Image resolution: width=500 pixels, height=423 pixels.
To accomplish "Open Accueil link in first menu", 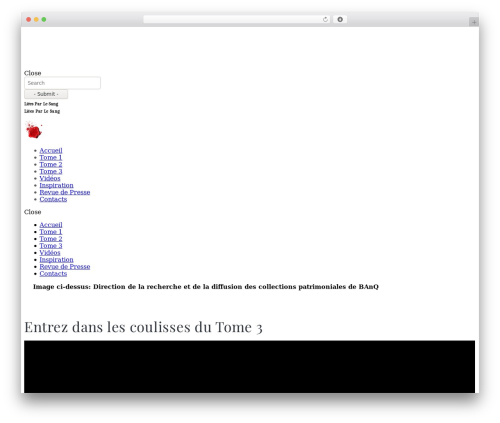I will click(x=51, y=150).
